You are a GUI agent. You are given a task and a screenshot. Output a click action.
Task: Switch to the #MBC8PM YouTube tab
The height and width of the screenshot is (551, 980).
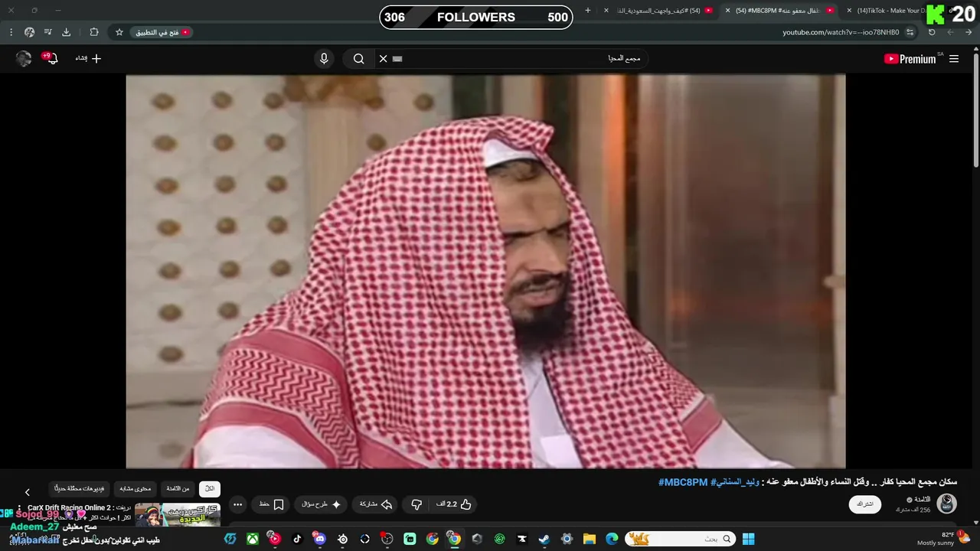[781, 11]
